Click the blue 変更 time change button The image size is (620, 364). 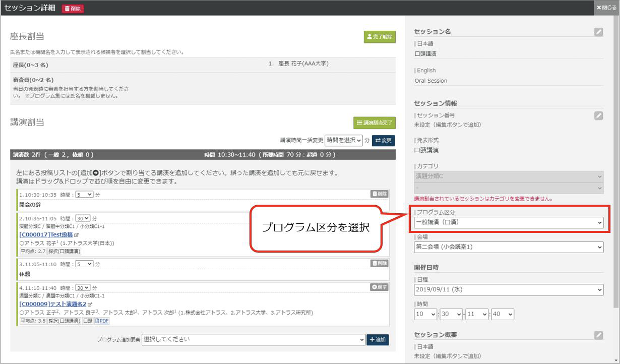[383, 141]
